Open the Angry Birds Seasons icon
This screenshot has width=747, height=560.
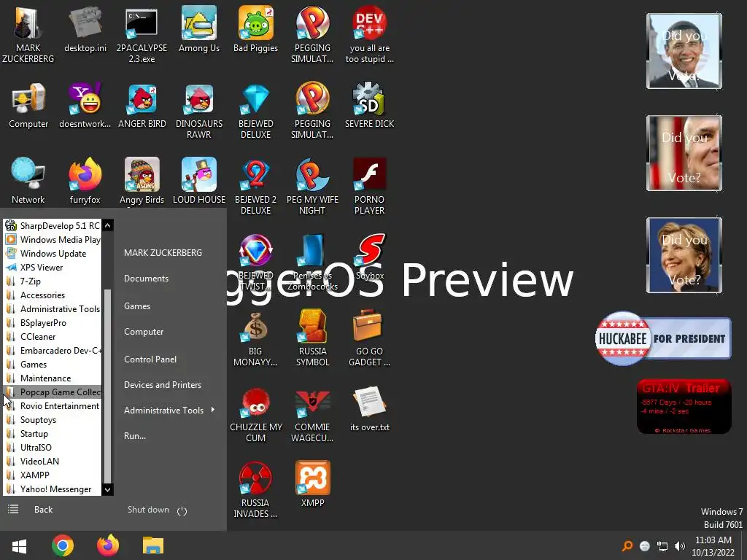[142, 181]
